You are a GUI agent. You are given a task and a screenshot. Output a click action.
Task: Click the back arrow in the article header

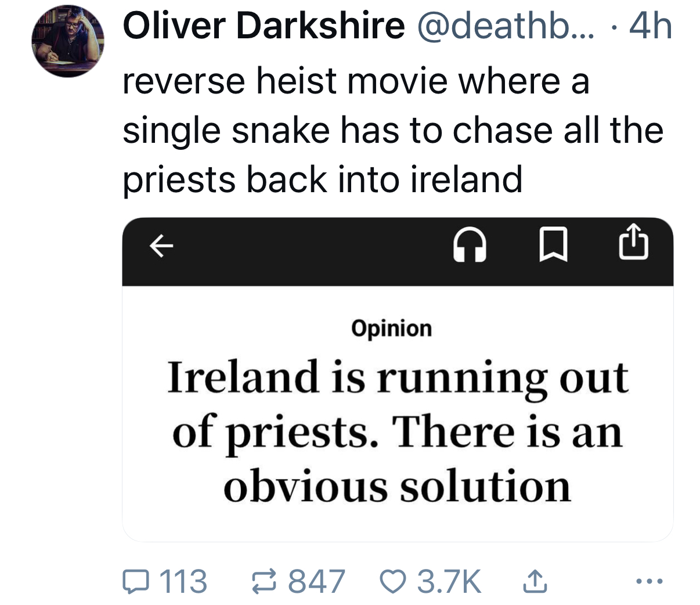[x=161, y=247]
